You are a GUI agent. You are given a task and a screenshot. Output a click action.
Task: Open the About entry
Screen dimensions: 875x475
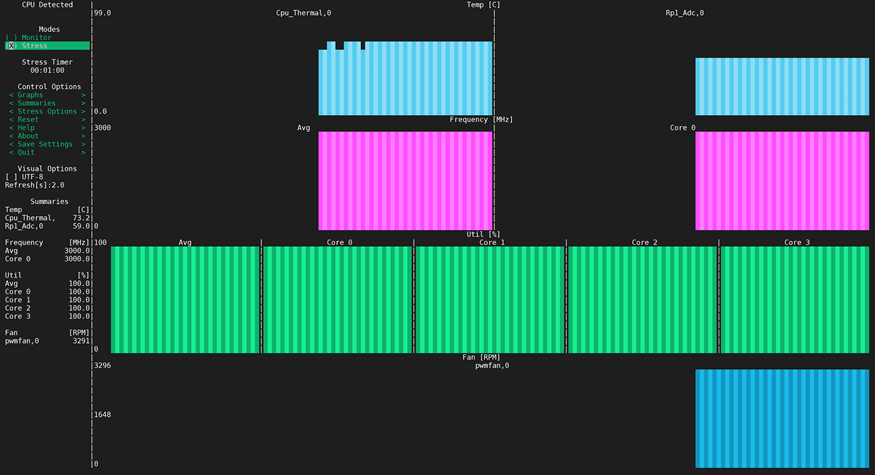[x=47, y=136]
